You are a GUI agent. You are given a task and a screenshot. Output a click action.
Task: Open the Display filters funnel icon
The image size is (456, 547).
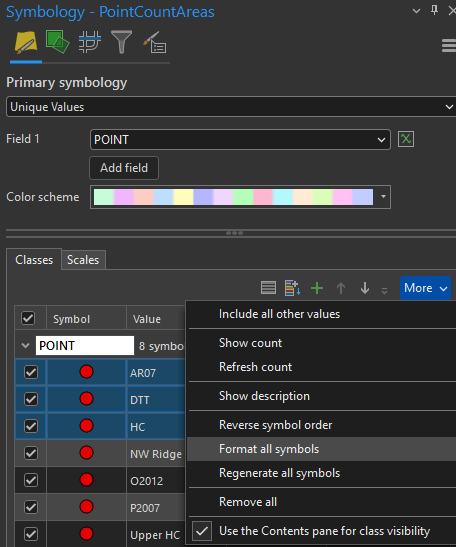click(121, 42)
